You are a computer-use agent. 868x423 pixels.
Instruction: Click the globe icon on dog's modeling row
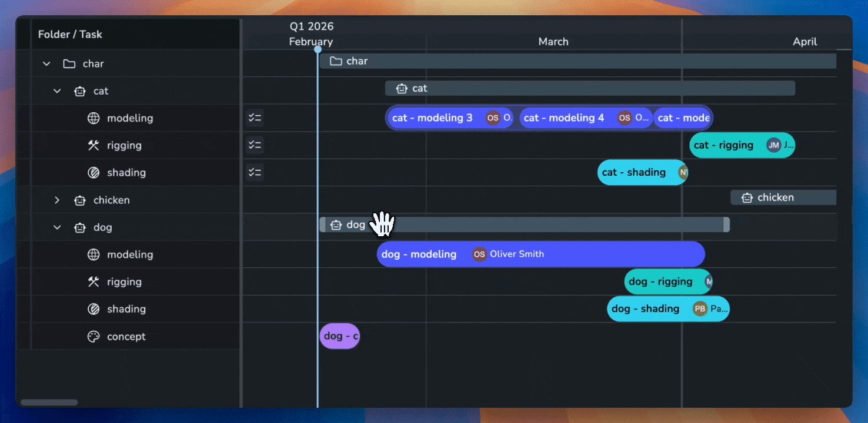[93, 254]
